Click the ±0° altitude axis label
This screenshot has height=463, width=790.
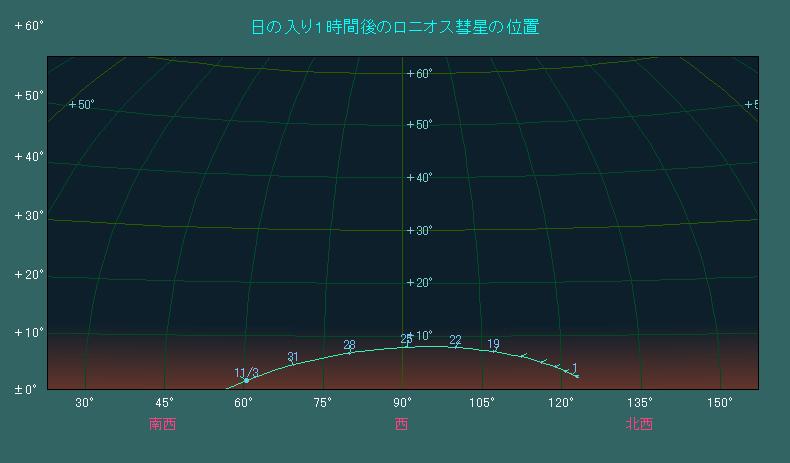pos(25,389)
